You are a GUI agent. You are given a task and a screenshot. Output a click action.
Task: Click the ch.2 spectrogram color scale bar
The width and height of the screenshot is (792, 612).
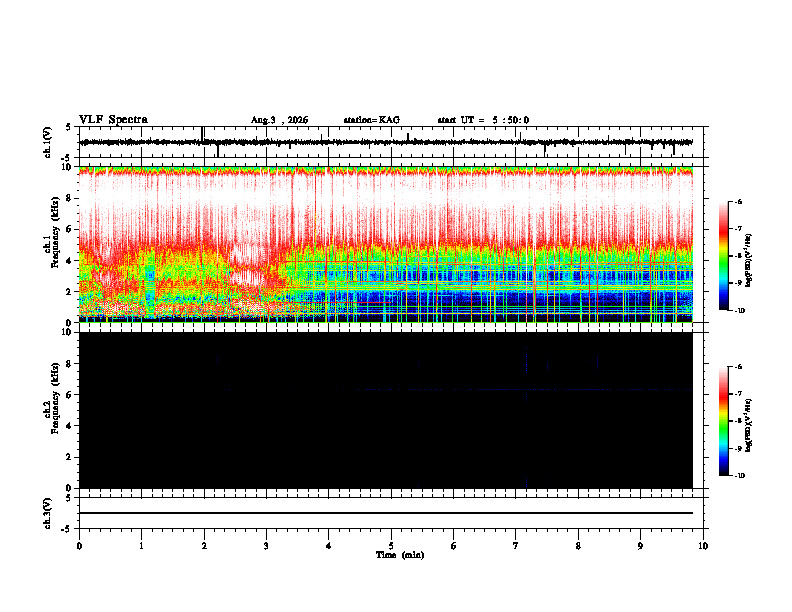(724, 421)
